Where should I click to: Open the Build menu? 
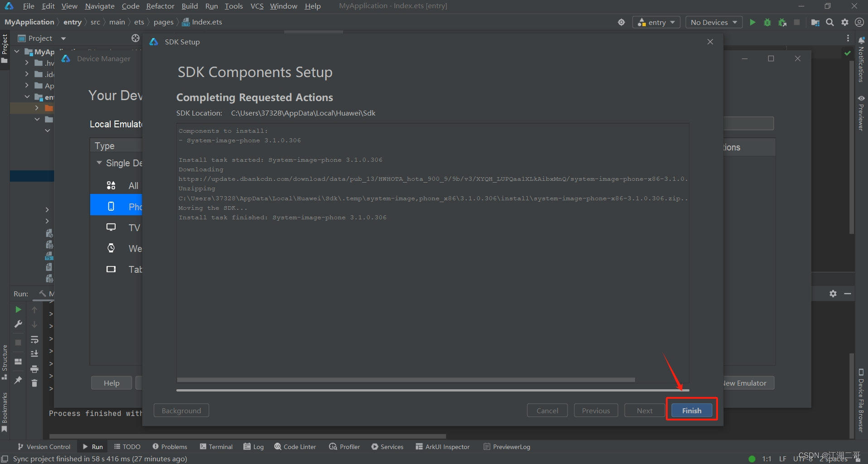coord(189,6)
